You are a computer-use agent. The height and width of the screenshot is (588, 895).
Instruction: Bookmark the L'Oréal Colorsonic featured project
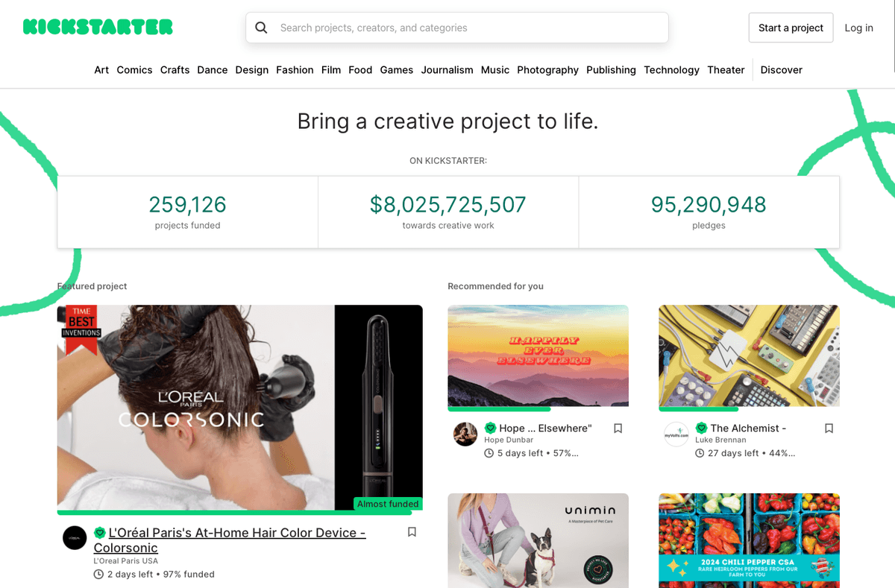pyautogui.click(x=412, y=532)
